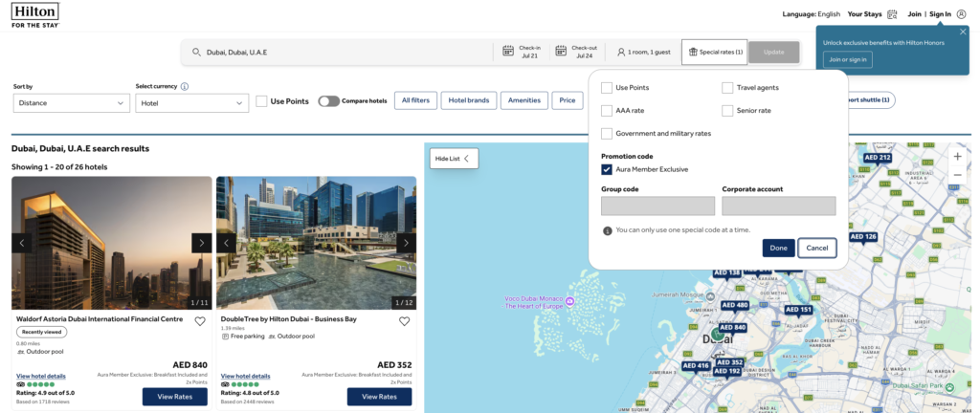Click the Language: English selector
The height and width of the screenshot is (413, 980).
tap(811, 14)
